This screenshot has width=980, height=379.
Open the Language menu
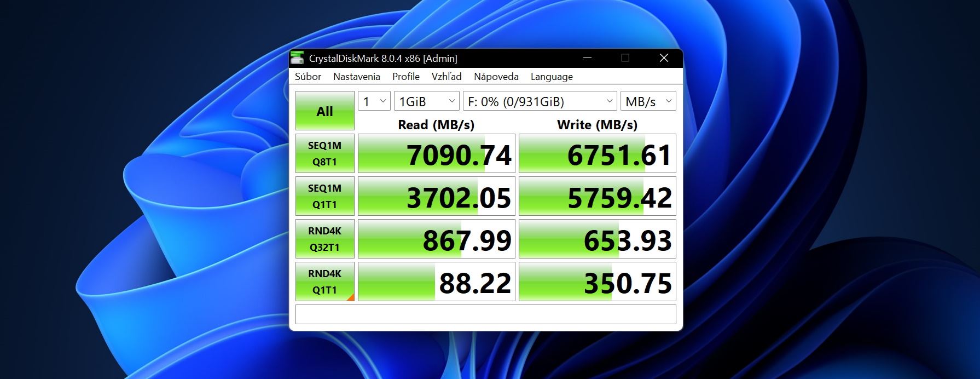click(x=552, y=77)
